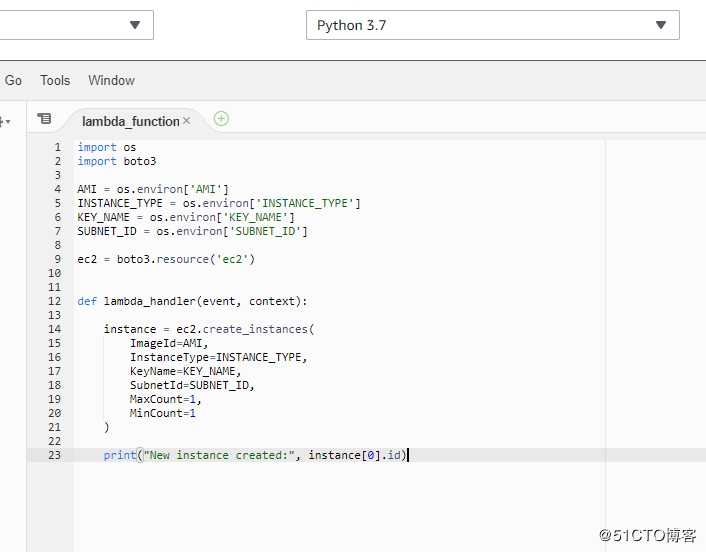Screen dimensions: 706x552
Task: Click the KEY_NAME environ assignment line
Action: click(x=186, y=217)
